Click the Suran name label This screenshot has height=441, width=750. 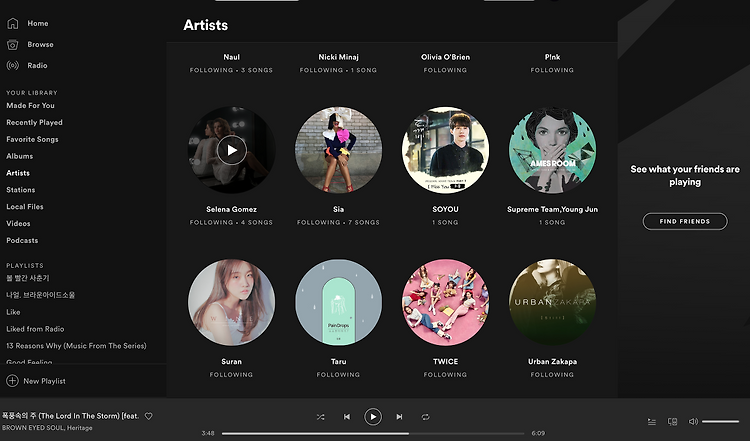[x=232, y=362]
